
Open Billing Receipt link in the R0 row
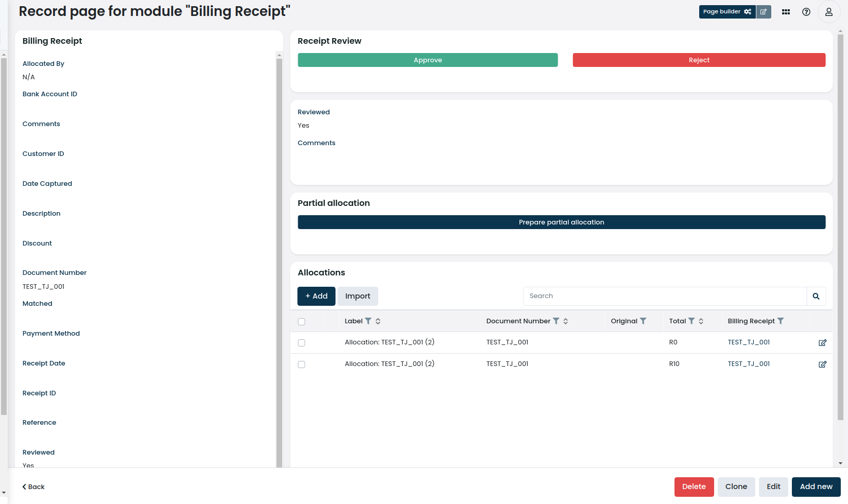tap(749, 342)
